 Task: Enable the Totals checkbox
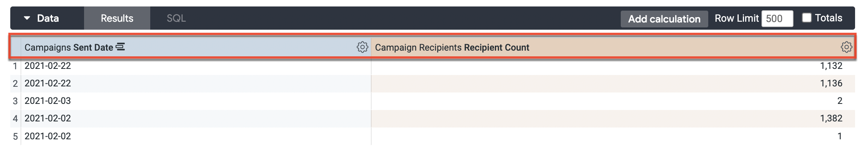click(806, 18)
